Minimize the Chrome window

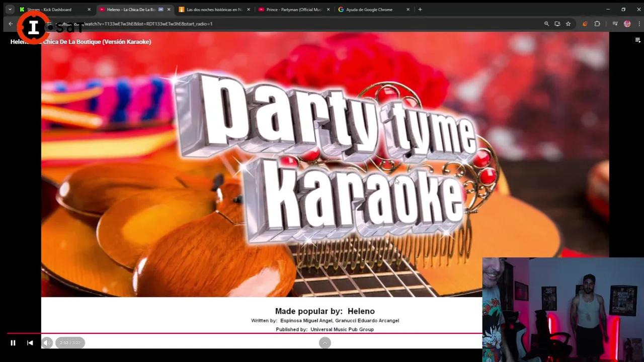[608, 10]
